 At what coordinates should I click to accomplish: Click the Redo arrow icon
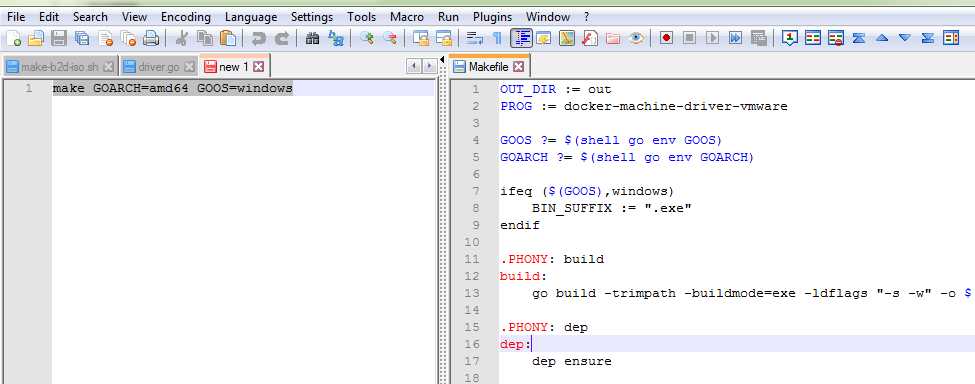(282, 39)
